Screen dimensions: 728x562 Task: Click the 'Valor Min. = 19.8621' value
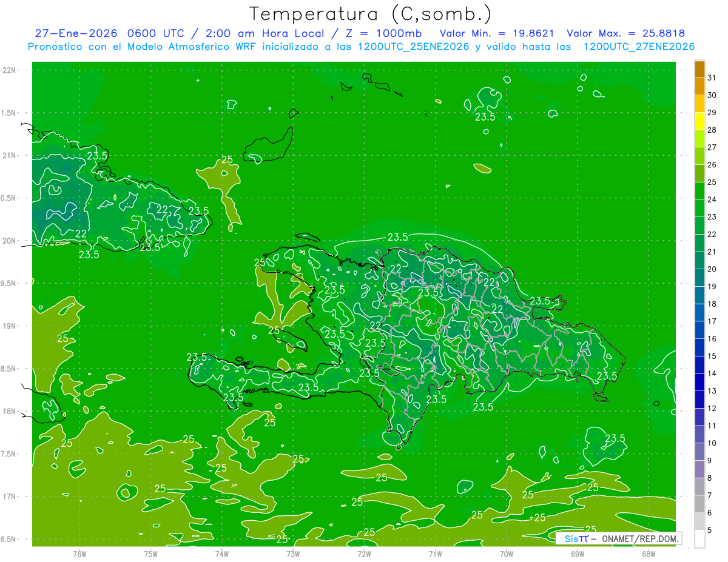496,33
